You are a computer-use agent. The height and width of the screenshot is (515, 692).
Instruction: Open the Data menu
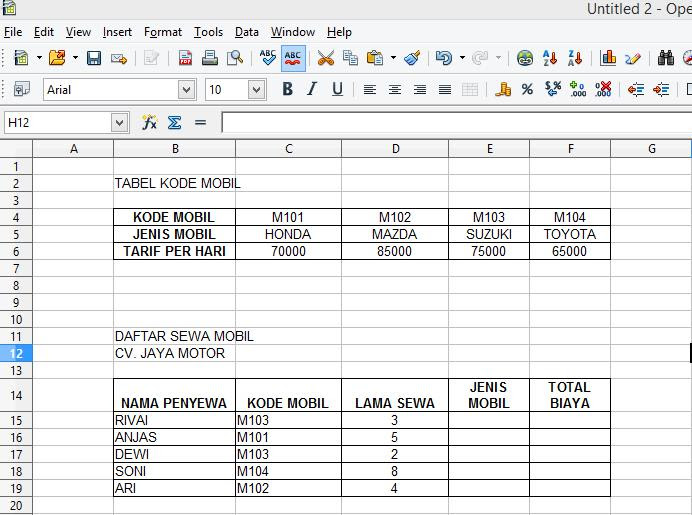(x=247, y=32)
